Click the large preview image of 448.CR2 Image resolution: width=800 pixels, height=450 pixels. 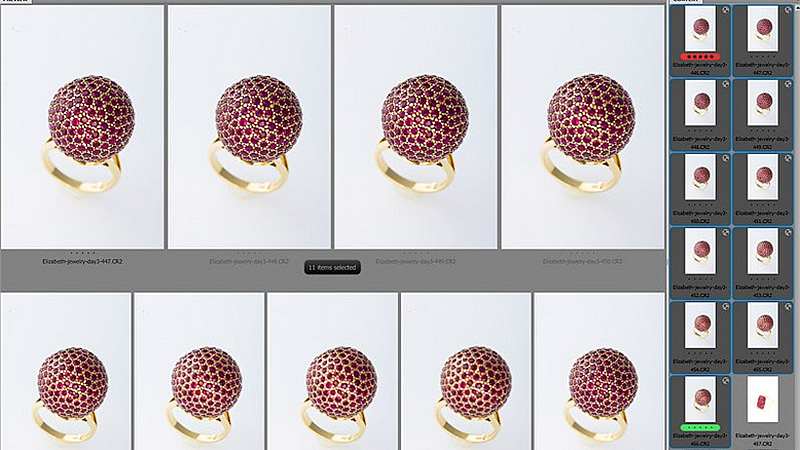pos(249,127)
